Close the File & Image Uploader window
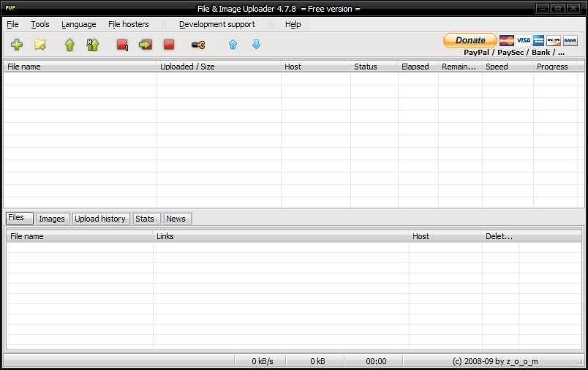The image size is (588, 370). coord(573,8)
